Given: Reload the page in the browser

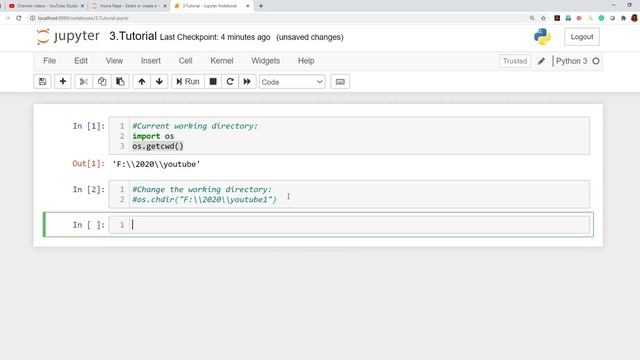Looking at the screenshot, I should pos(19,18).
